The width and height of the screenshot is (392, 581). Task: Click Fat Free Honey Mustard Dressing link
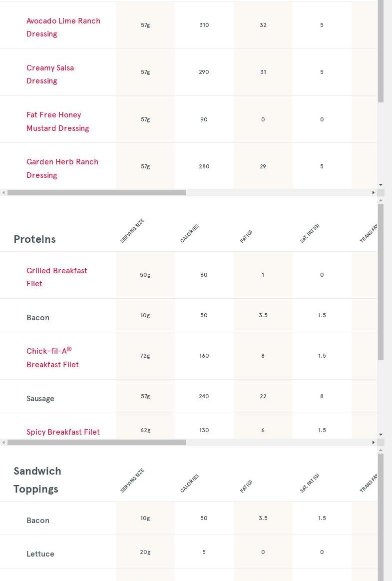(57, 121)
